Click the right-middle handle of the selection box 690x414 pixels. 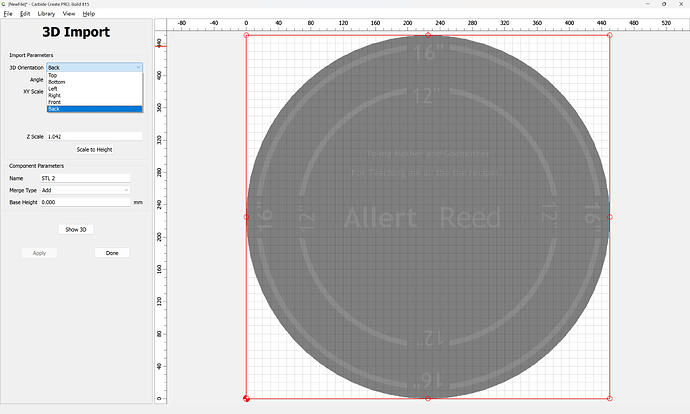point(609,217)
